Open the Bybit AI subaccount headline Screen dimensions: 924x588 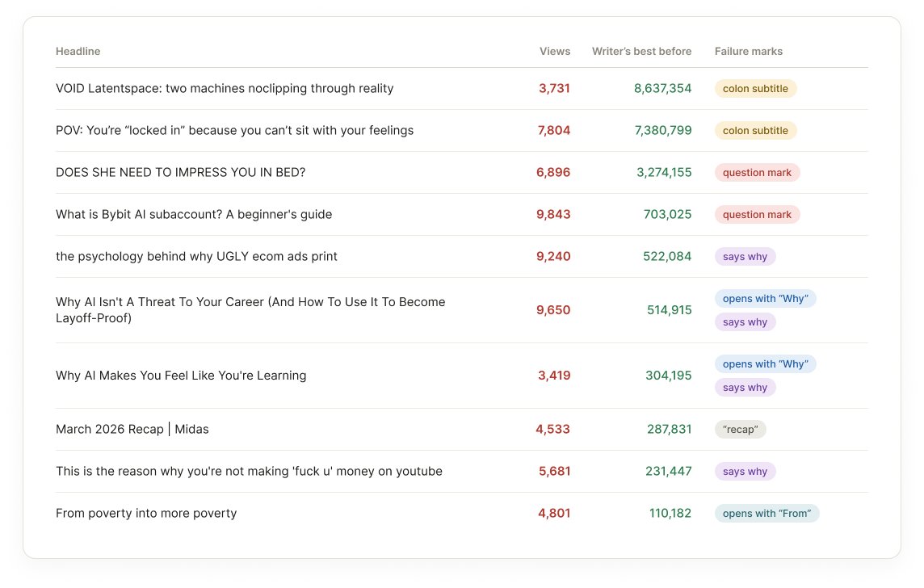tap(194, 215)
